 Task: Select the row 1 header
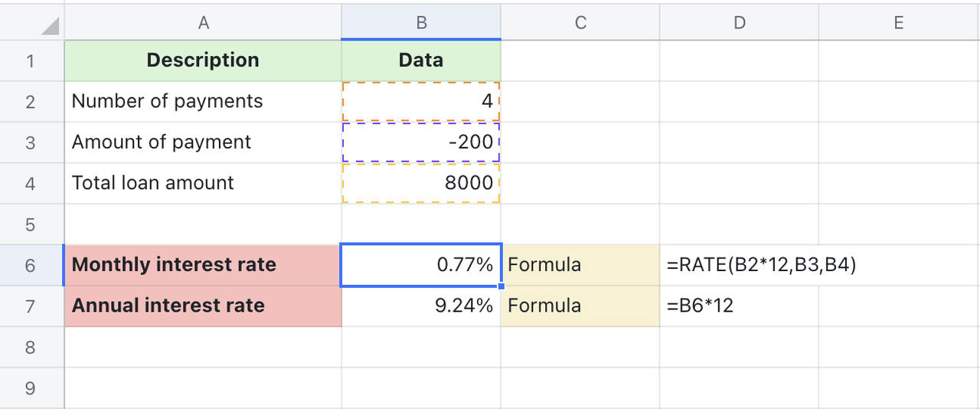click(31, 61)
